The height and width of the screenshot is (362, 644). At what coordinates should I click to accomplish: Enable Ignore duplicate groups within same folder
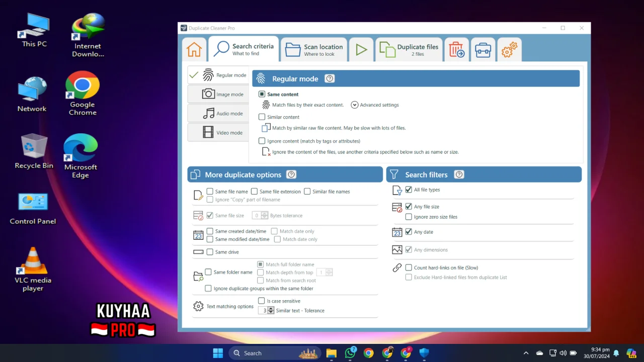tap(208, 289)
